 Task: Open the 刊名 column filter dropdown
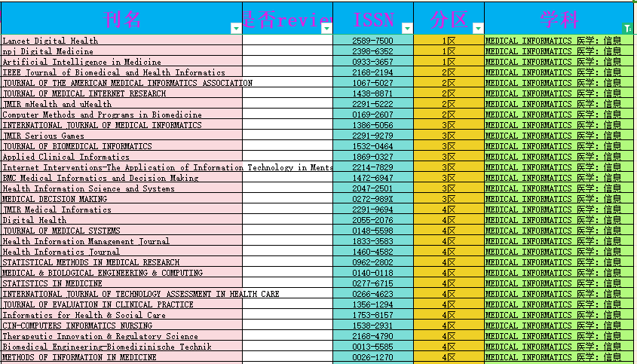click(236, 29)
